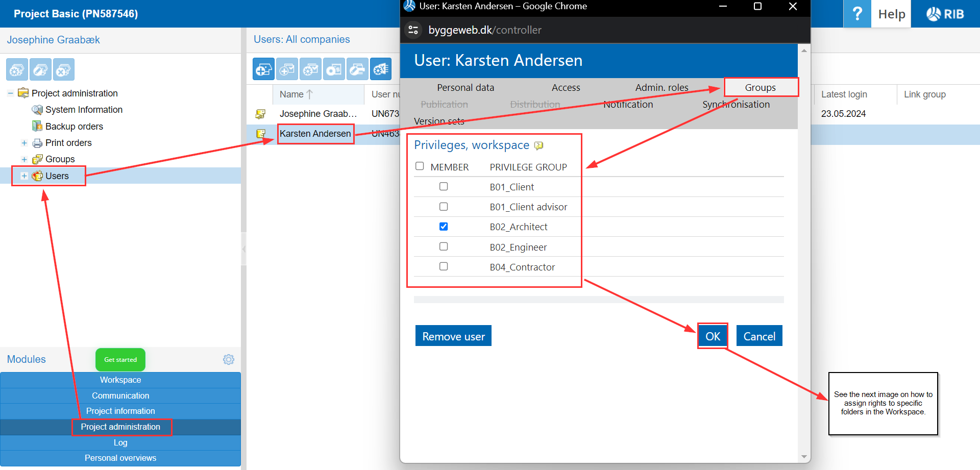
Task: Click the System Information magnifier icon
Action: tap(37, 110)
